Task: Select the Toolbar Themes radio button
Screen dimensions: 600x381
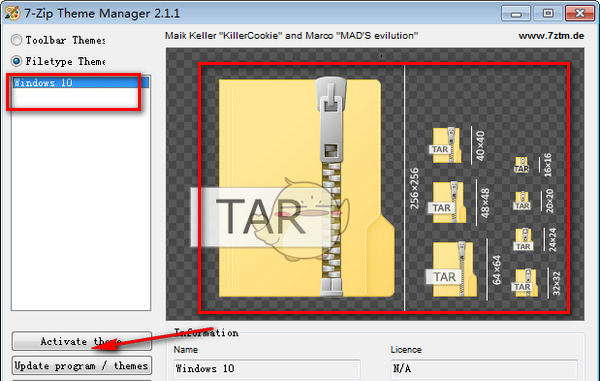Action: pyautogui.click(x=16, y=40)
